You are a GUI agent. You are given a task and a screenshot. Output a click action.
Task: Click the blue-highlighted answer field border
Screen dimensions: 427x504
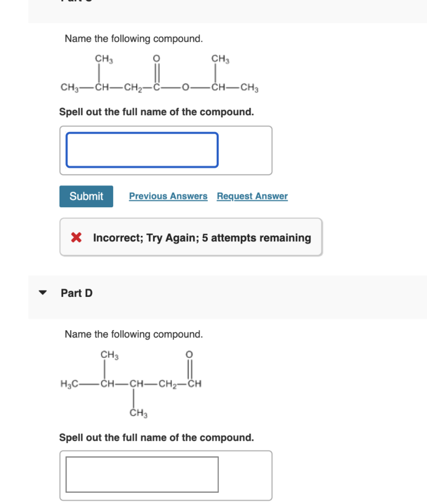point(143,133)
